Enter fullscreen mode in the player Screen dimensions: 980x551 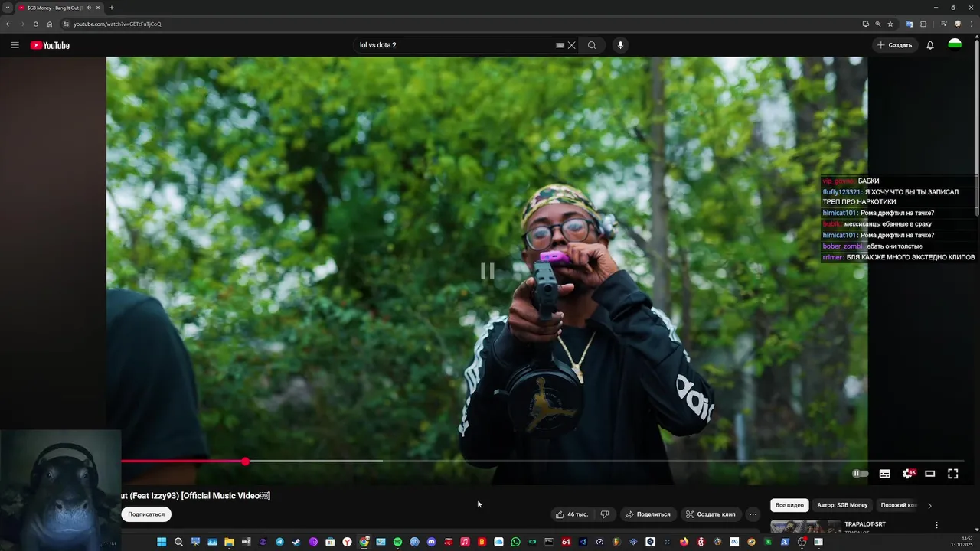coord(953,474)
